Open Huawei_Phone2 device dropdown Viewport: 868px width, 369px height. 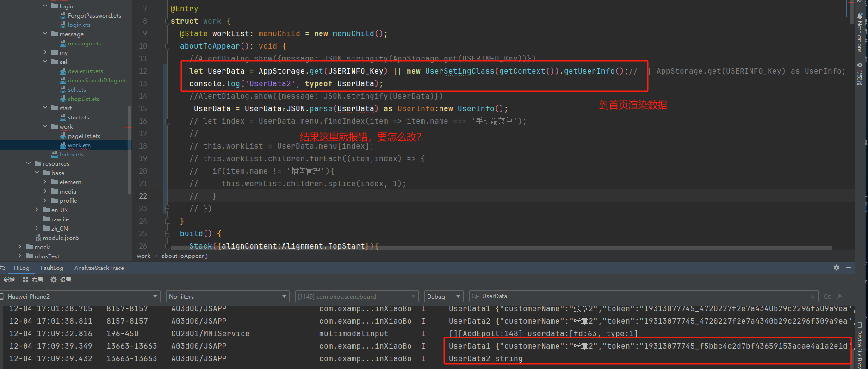coord(80,296)
